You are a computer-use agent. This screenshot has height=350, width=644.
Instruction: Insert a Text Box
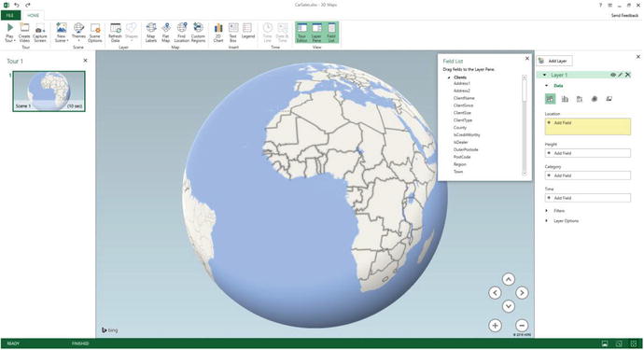pos(233,33)
